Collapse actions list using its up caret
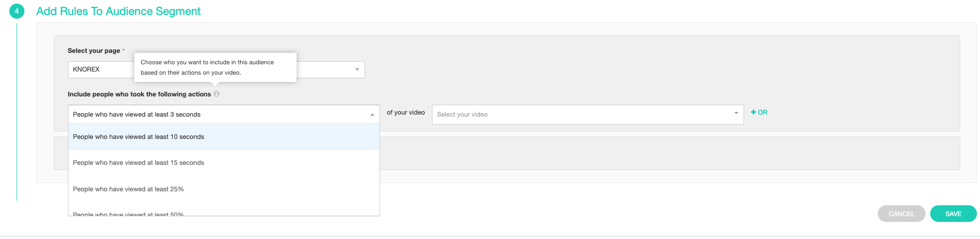The height and width of the screenshot is (239, 980). [x=372, y=115]
